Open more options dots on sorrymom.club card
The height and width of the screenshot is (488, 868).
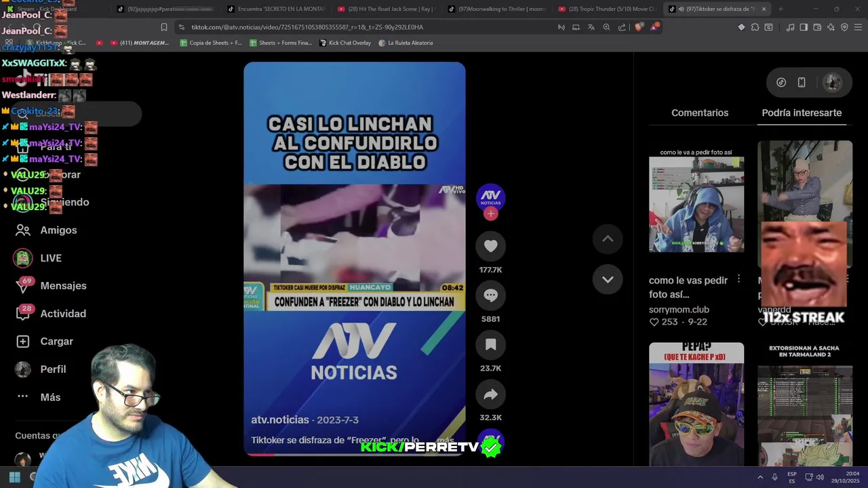coord(738,279)
